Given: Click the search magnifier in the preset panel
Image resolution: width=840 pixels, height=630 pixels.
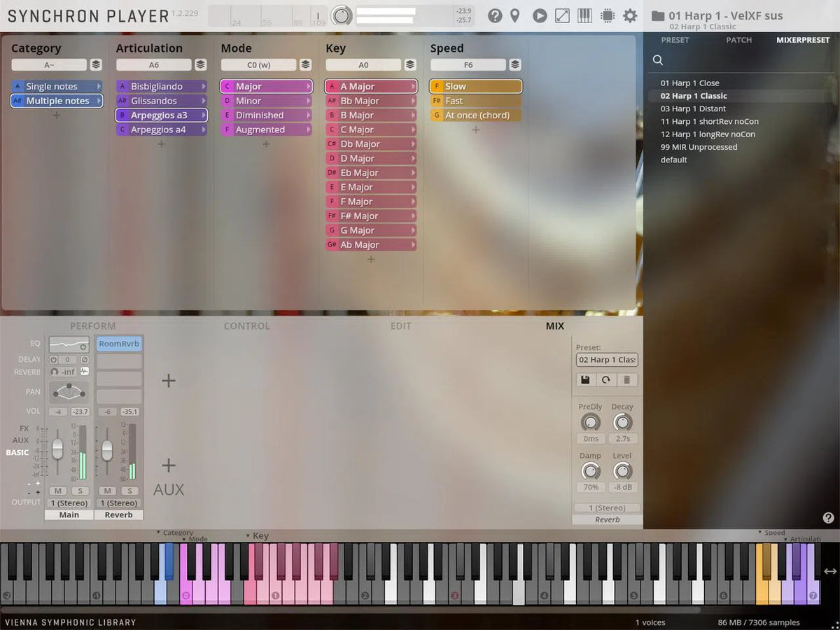Looking at the screenshot, I should [x=657, y=60].
